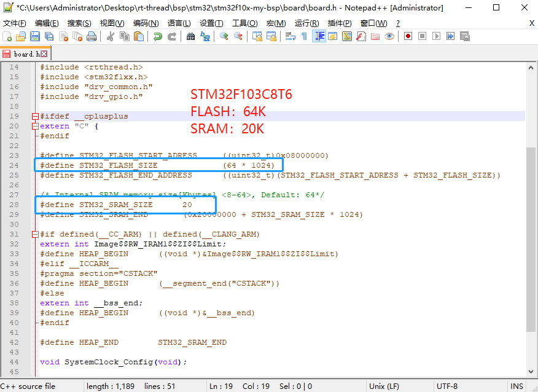Run macro multiple times icon

click(x=450, y=36)
